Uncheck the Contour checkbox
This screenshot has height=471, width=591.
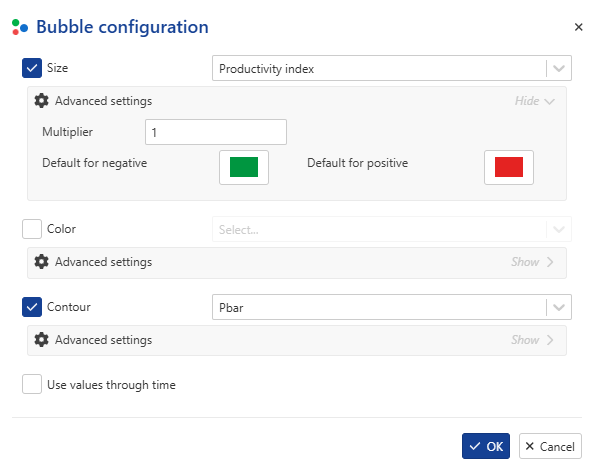[x=32, y=307]
